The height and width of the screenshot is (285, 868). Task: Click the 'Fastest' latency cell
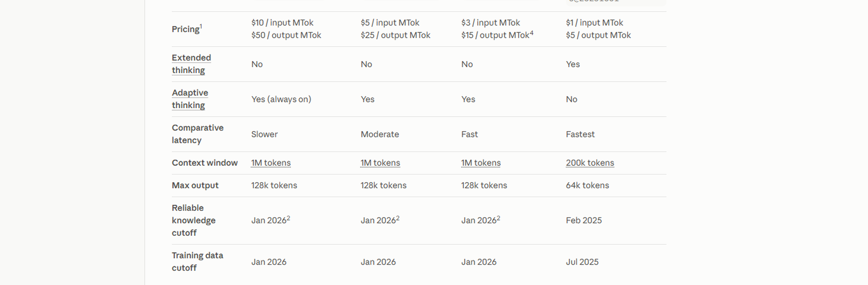tap(580, 134)
